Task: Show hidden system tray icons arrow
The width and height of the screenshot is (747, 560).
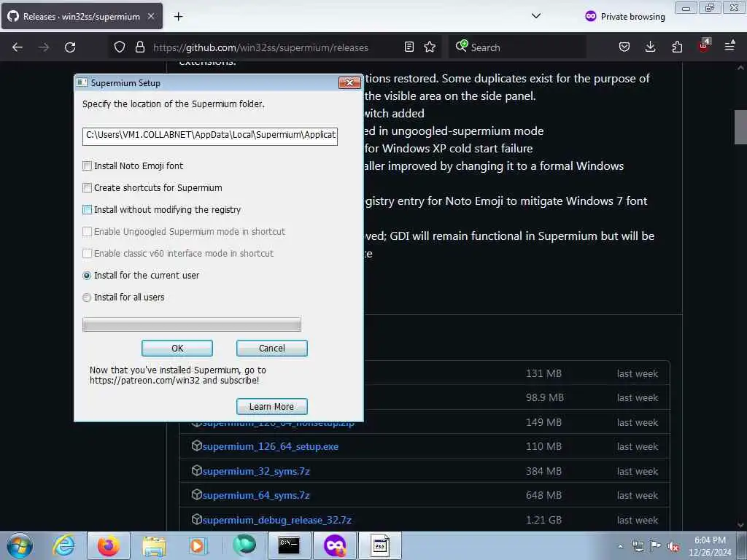Action: pos(620,547)
